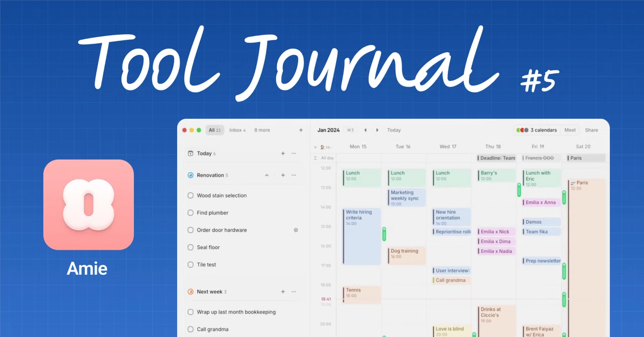Mark Call grandma todo as done
Viewport: 644px width, 337px height.
190,329
